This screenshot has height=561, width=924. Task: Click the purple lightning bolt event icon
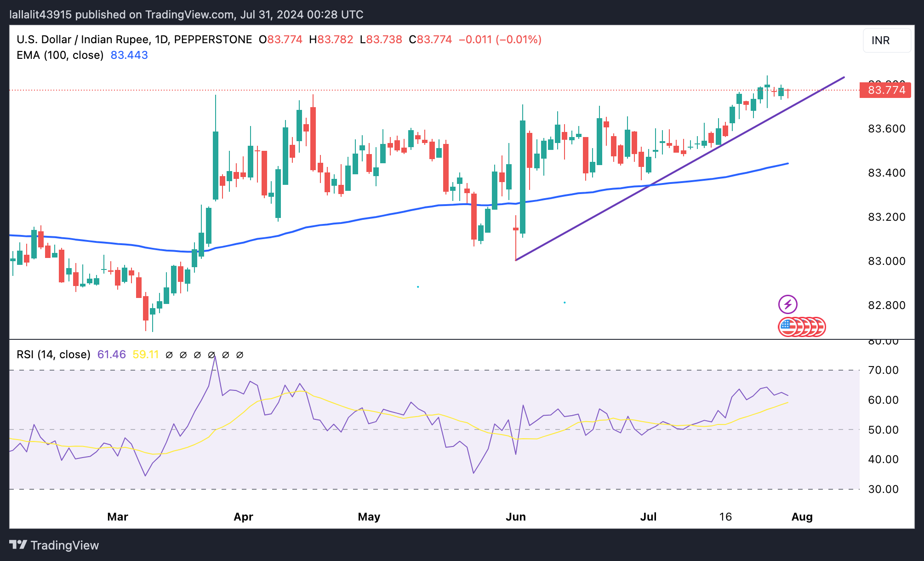click(x=787, y=304)
